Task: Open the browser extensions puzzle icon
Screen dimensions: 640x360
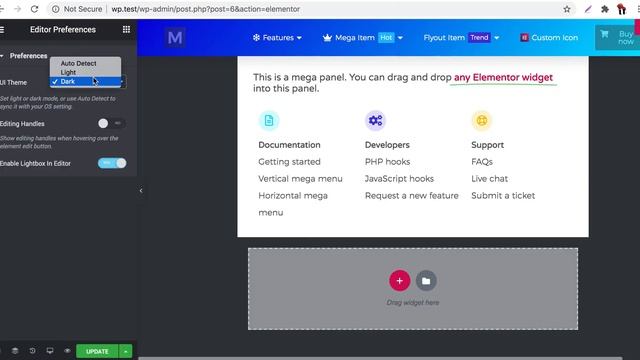Action: [604, 9]
